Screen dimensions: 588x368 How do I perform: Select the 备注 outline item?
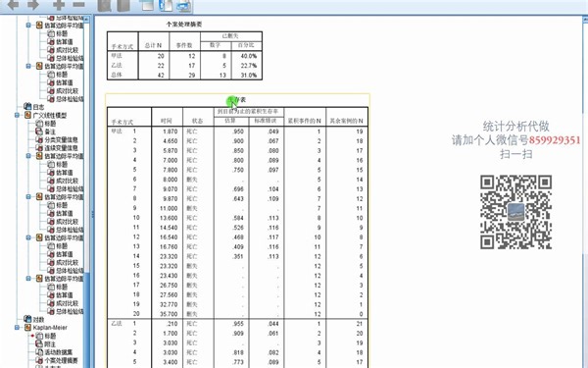50,131
